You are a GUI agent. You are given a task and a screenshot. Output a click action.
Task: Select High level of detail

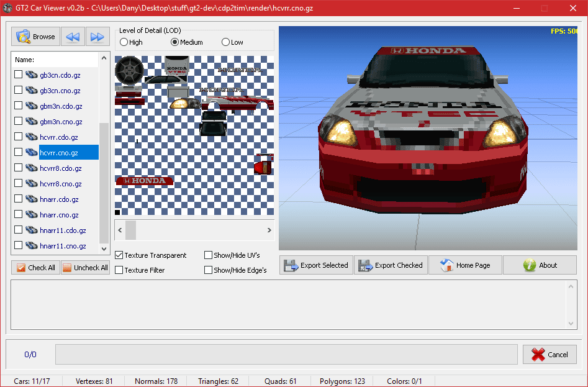[131, 42]
